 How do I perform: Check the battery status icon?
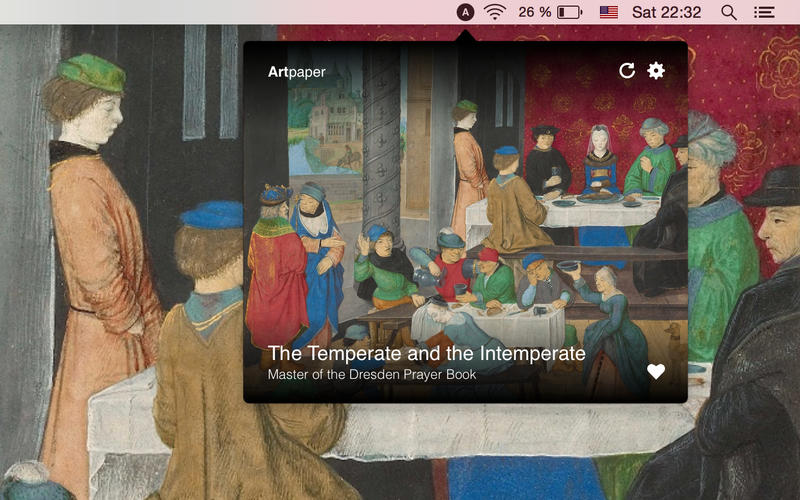[569, 12]
